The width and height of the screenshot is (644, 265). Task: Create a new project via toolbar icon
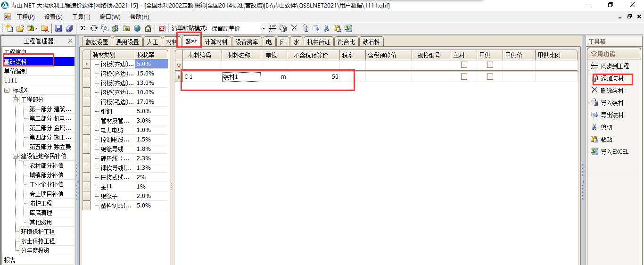click(x=9, y=28)
